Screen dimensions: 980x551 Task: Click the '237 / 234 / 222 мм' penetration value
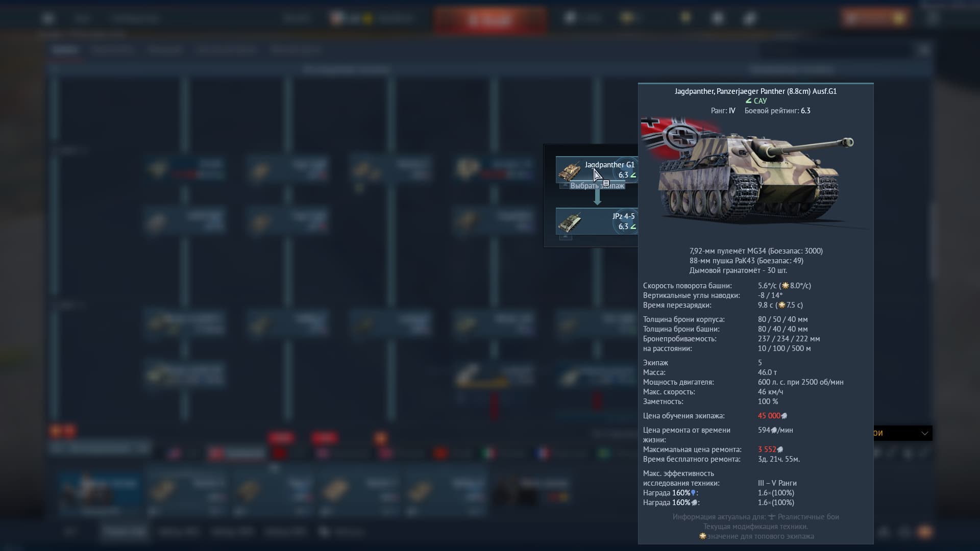(789, 339)
